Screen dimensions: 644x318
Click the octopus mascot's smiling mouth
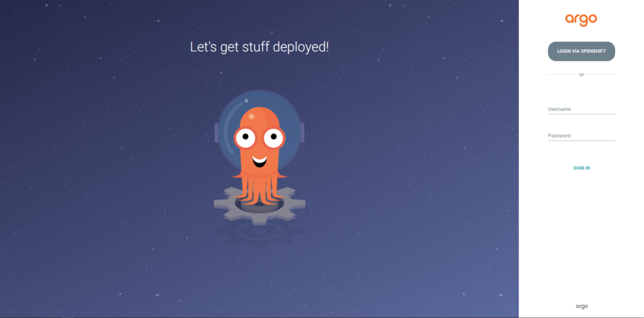[259, 161]
